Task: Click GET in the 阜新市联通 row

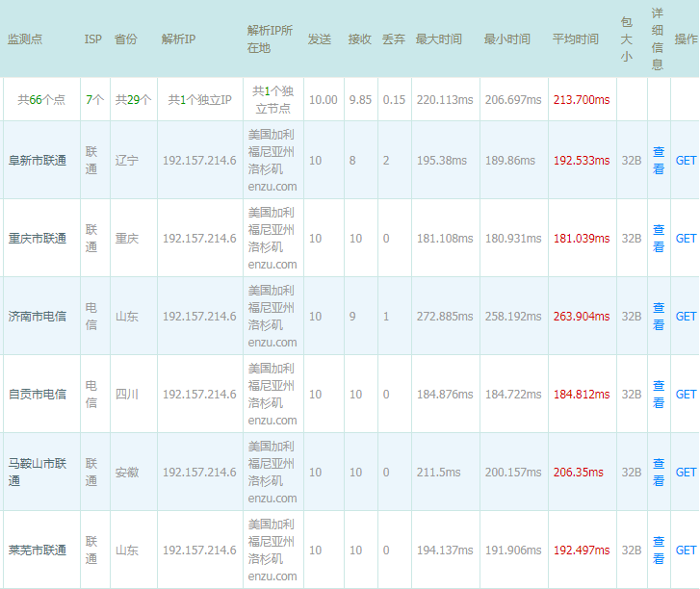Action: point(686,161)
